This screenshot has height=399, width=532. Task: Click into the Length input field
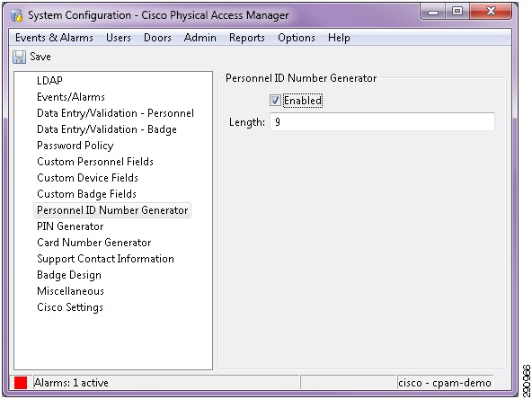pyautogui.click(x=382, y=122)
